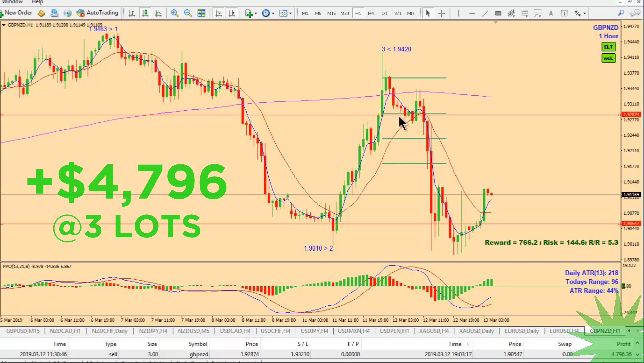Switch to the USDMXN,H4 chart tab
Screen dimensions: 644x363
tap(354, 331)
